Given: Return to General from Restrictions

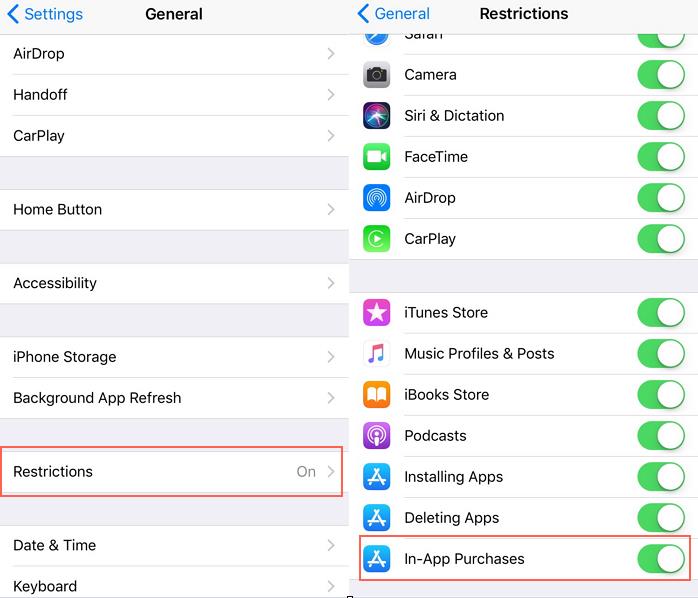Looking at the screenshot, I should [394, 14].
